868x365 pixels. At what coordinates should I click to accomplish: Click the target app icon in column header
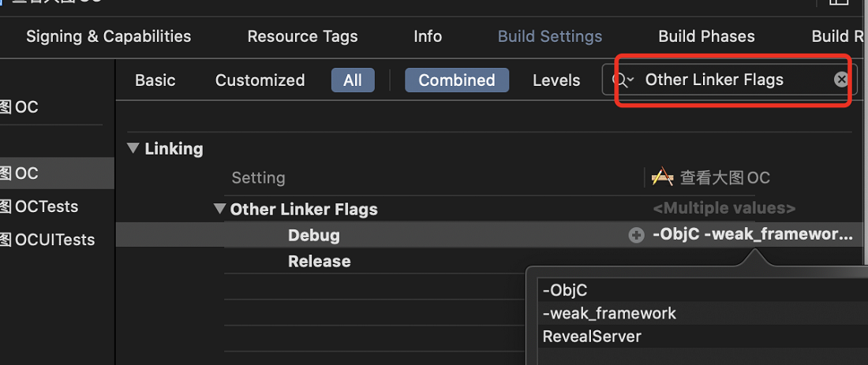(x=662, y=177)
